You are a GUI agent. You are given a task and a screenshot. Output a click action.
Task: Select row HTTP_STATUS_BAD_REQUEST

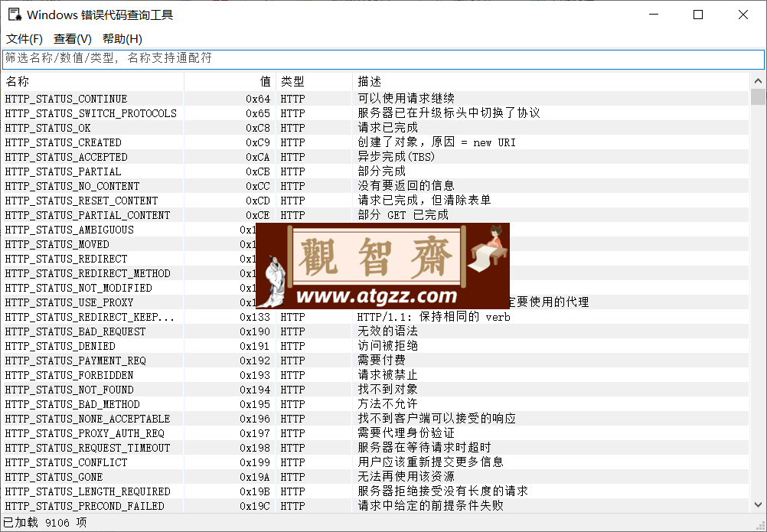376,331
